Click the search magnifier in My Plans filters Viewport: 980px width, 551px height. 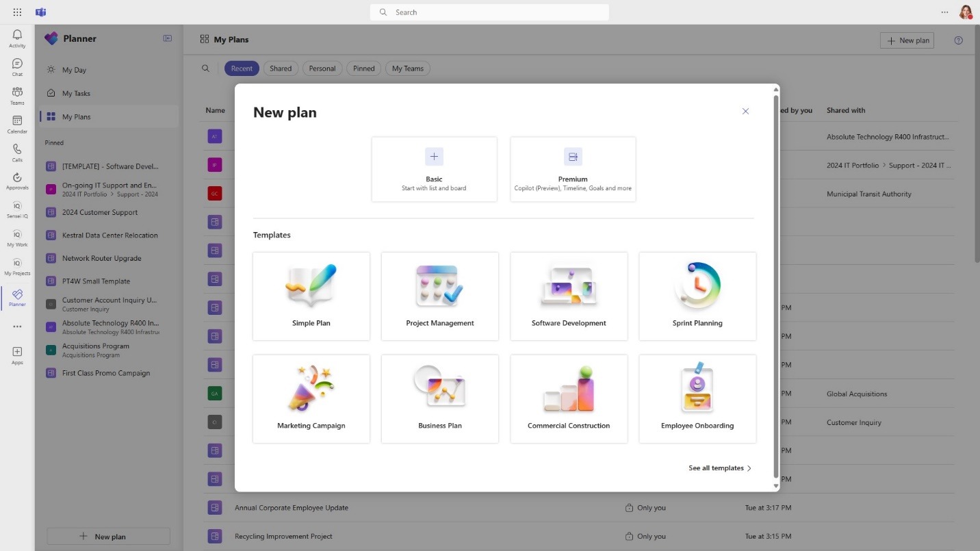[205, 68]
